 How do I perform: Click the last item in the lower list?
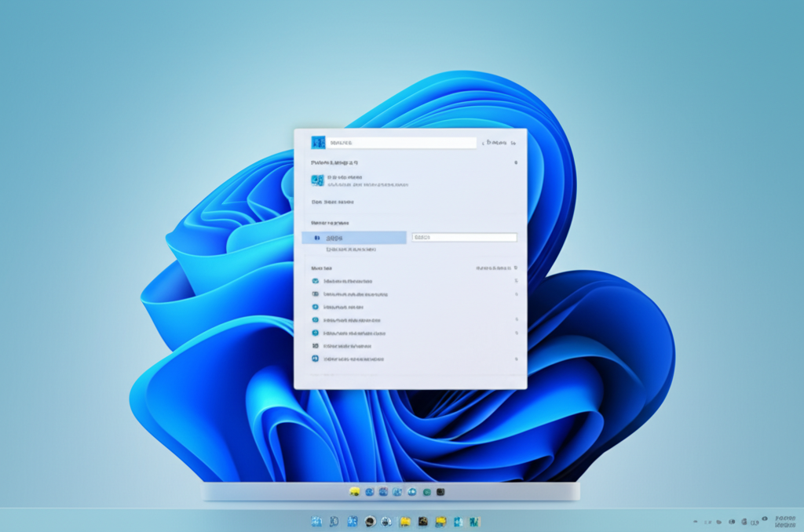(353, 359)
